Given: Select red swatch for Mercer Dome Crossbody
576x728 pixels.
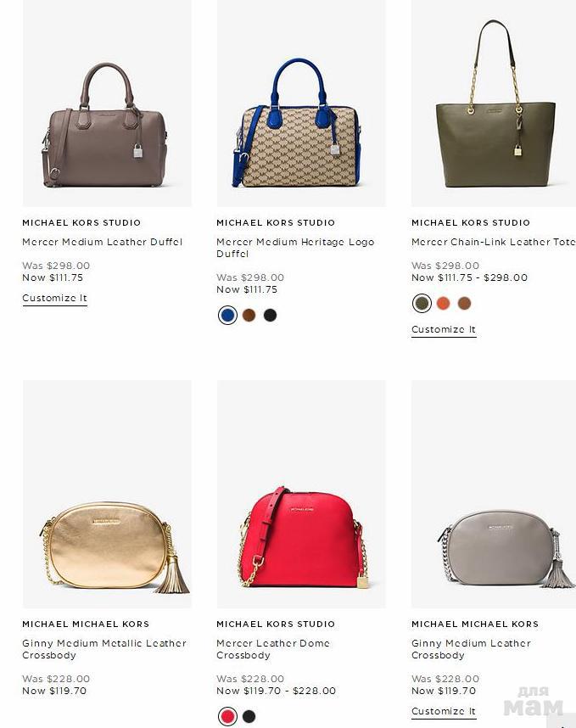Looking at the screenshot, I should tap(227, 716).
